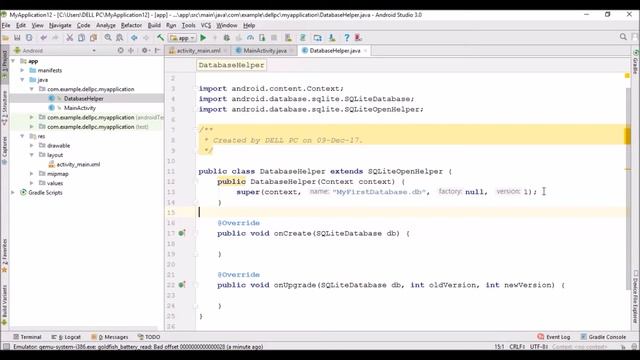Run the app with green play button
The image size is (640, 360).
tap(203, 38)
